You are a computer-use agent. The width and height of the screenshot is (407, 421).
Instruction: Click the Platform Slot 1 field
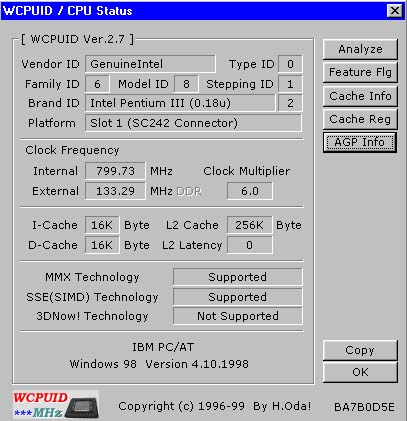(x=193, y=123)
